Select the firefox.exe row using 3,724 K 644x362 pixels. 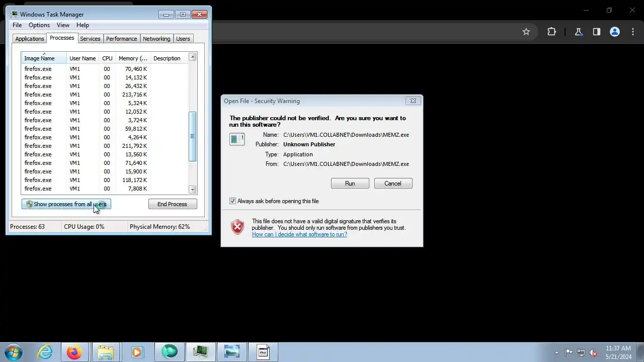(105, 120)
